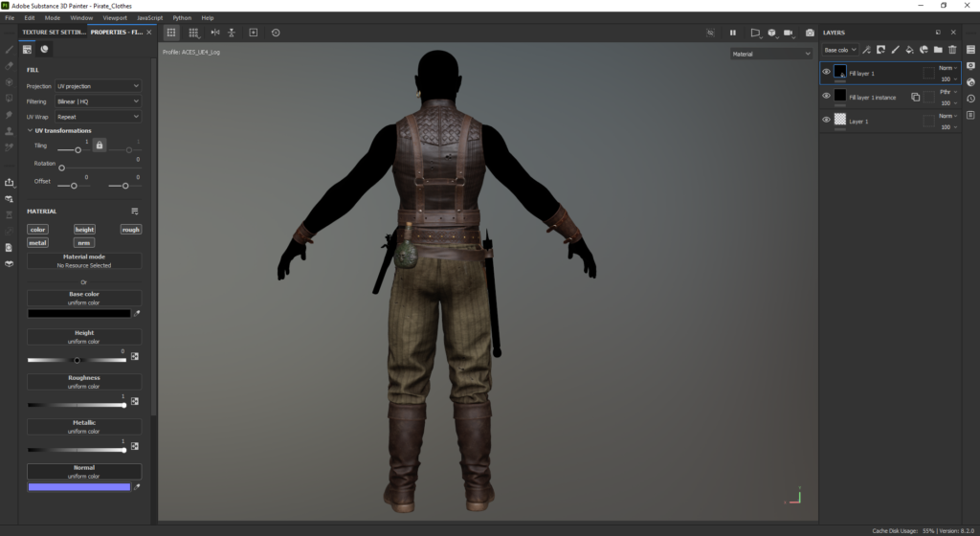
Task: Open the Viewport menu
Action: [x=115, y=18]
